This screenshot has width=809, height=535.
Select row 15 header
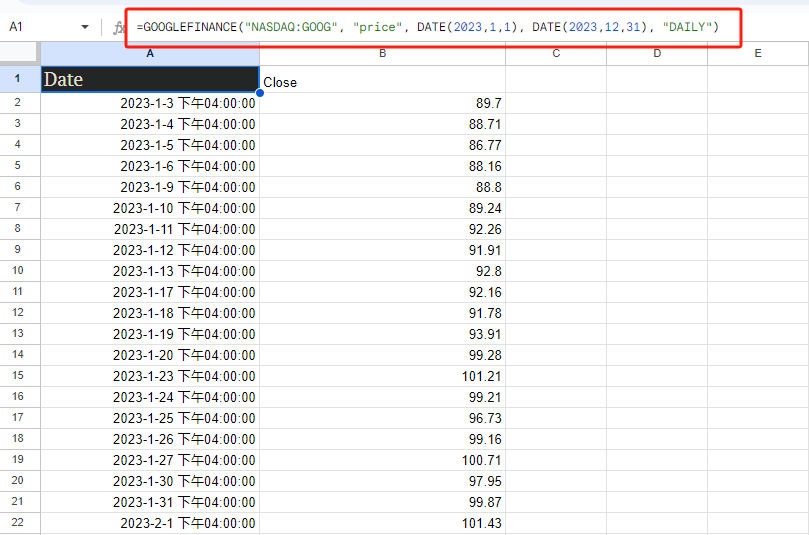point(18,376)
